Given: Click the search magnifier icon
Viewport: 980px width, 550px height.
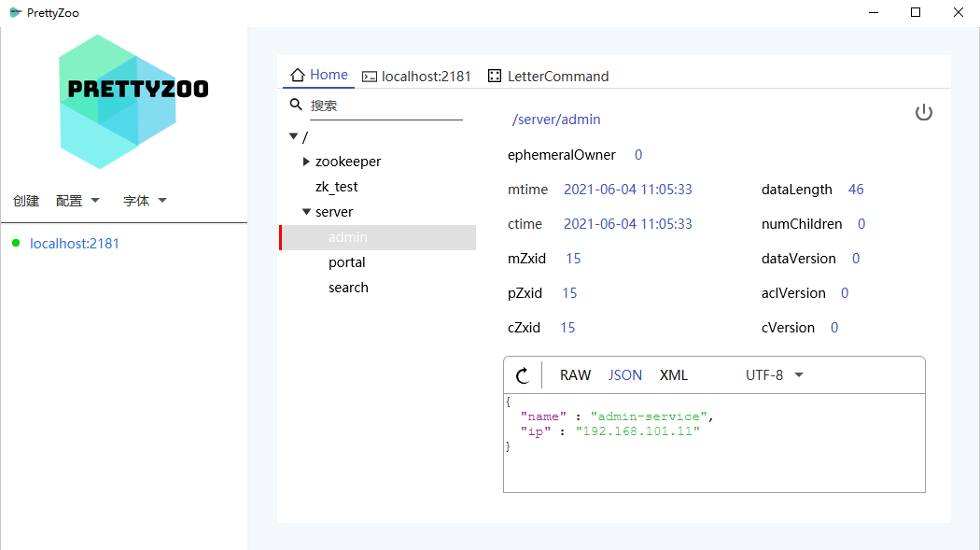Looking at the screenshot, I should click(296, 106).
